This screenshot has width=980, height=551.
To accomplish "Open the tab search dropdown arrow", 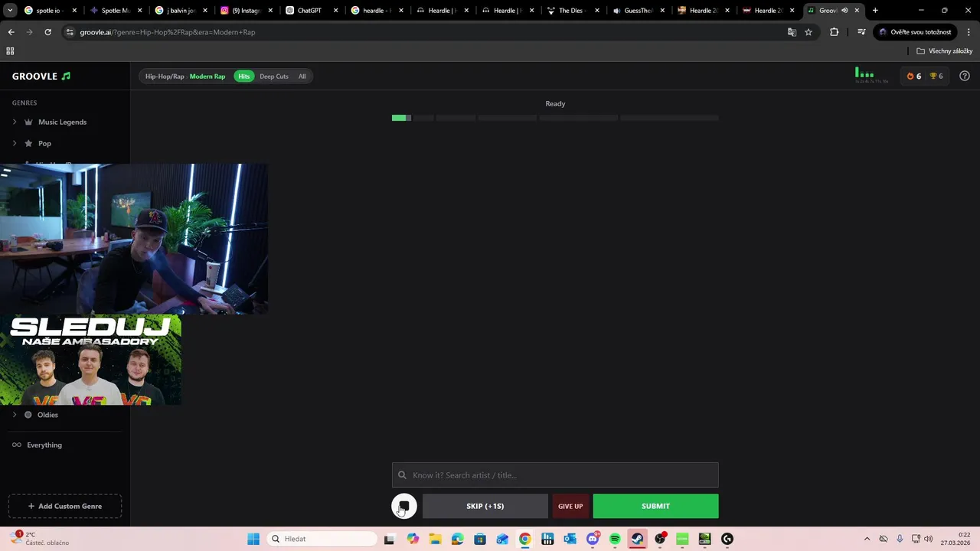I will (x=10, y=11).
